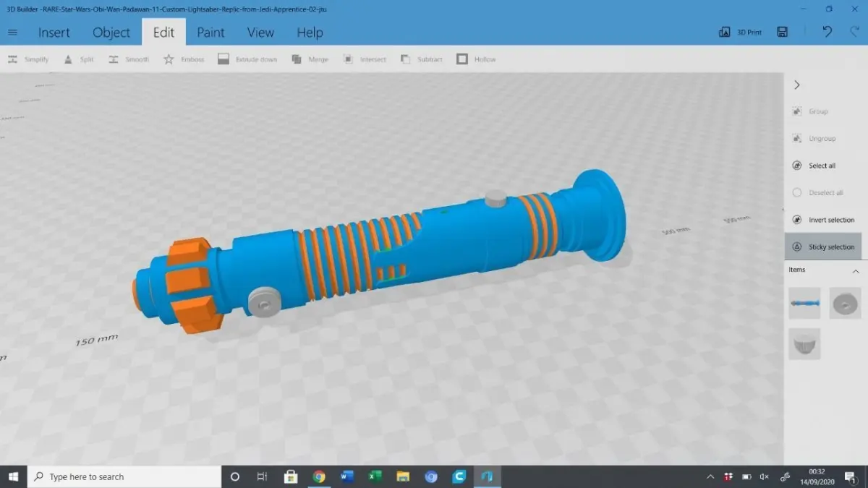Show hidden system tray icons
The width and height of the screenshot is (868, 488).
[710, 476]
